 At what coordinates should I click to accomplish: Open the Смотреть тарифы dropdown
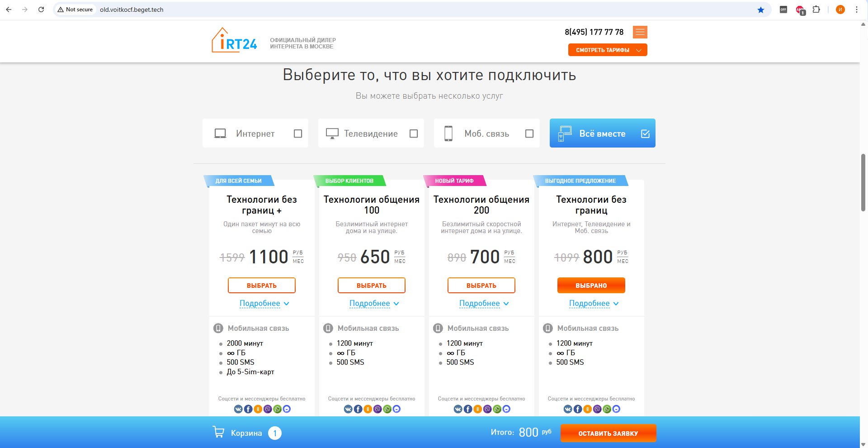608,50
